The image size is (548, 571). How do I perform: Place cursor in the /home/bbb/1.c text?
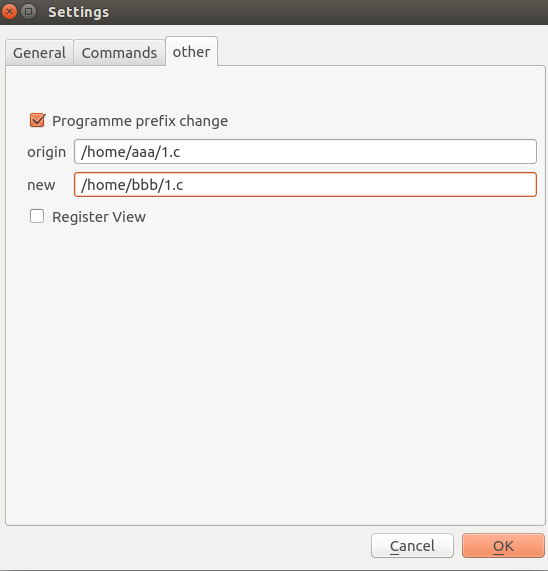(x=132, y=185)
